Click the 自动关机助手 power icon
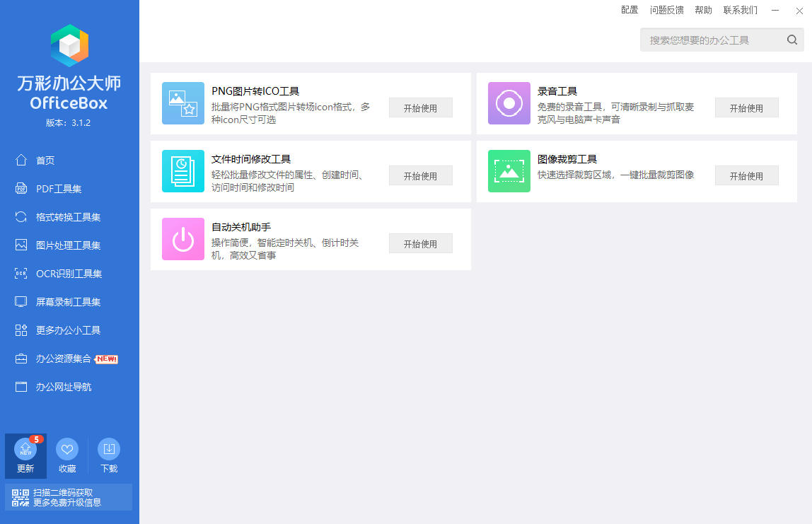812x524 pixels. (183, 238)
